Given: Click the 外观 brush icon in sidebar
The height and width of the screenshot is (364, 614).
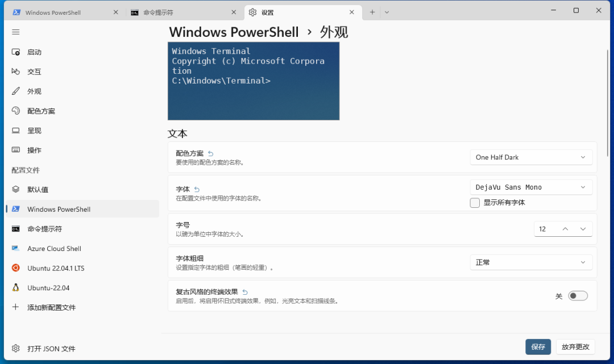Looking at the screenshot, I should [x=16, y=91].
